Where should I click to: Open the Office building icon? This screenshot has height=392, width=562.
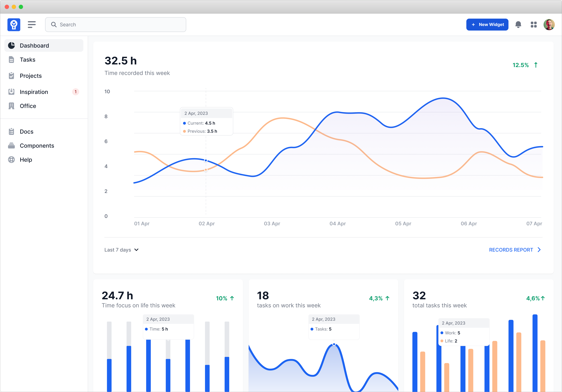[x=11, y=106]
